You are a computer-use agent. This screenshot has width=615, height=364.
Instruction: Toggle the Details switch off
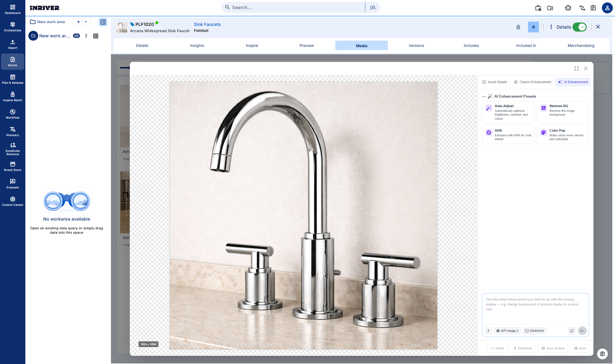[x=580, y=27]
